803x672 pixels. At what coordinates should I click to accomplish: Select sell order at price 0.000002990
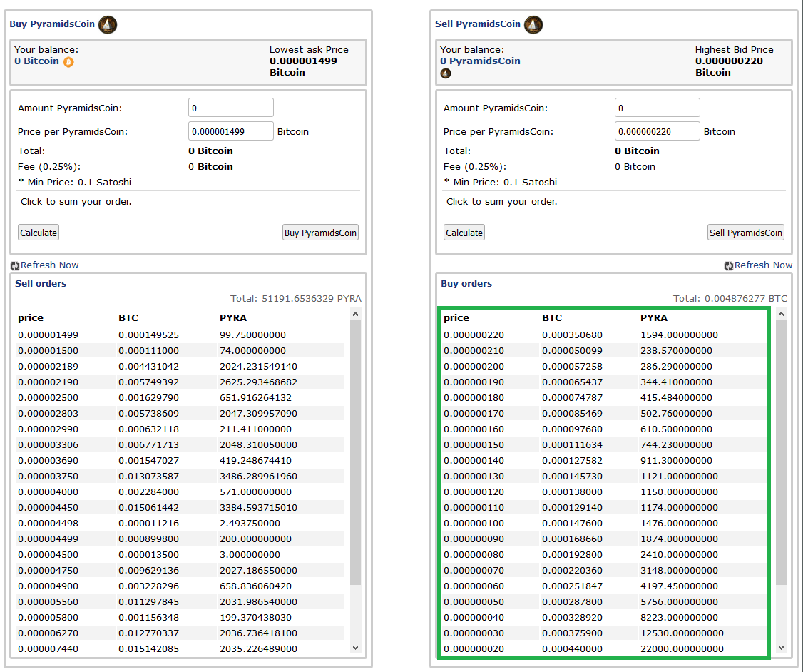180,429
